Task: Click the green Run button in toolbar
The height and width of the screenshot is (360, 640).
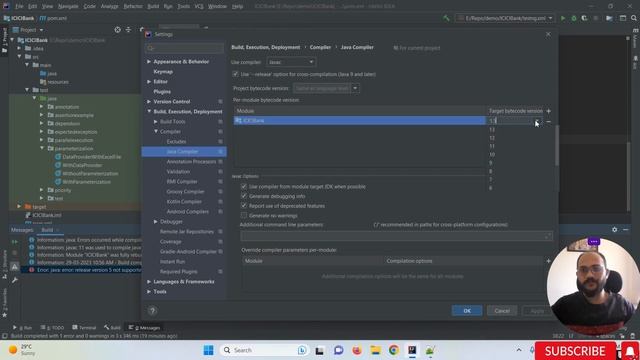Action: pos(563,18)
